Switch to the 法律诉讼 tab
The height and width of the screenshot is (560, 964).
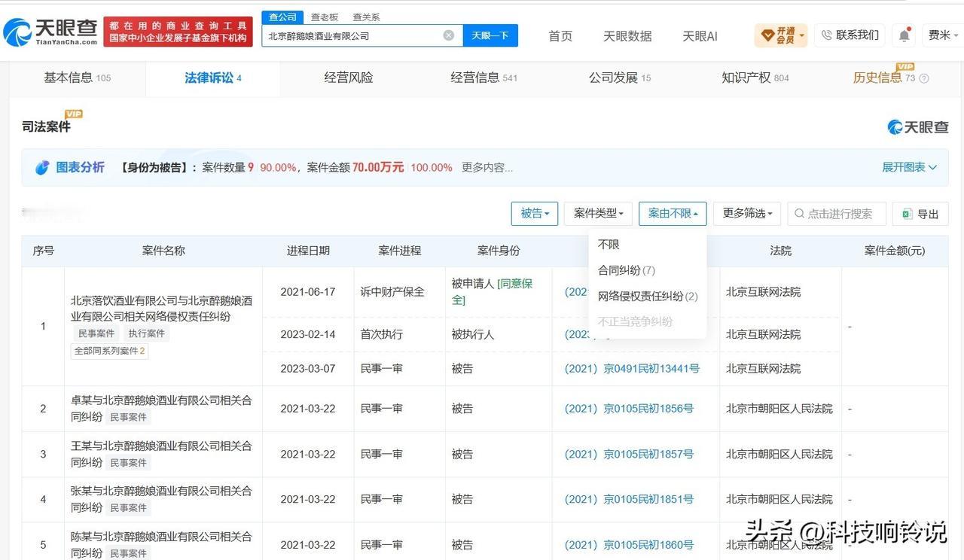tap(213, 78)
